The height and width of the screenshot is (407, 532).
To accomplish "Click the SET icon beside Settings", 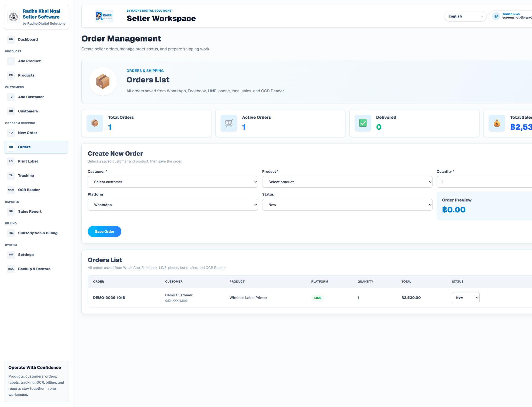I will [x=11, y=255].
